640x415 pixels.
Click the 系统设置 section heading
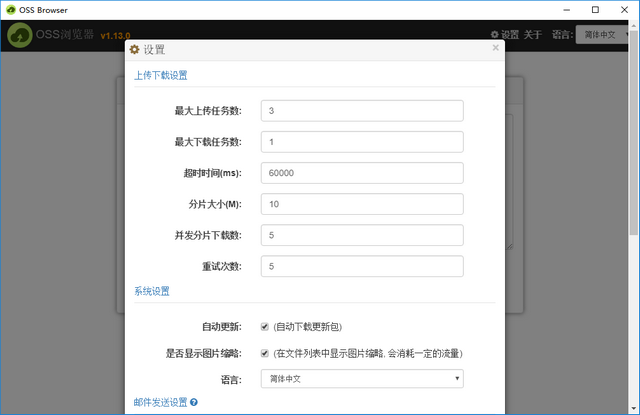152,291
